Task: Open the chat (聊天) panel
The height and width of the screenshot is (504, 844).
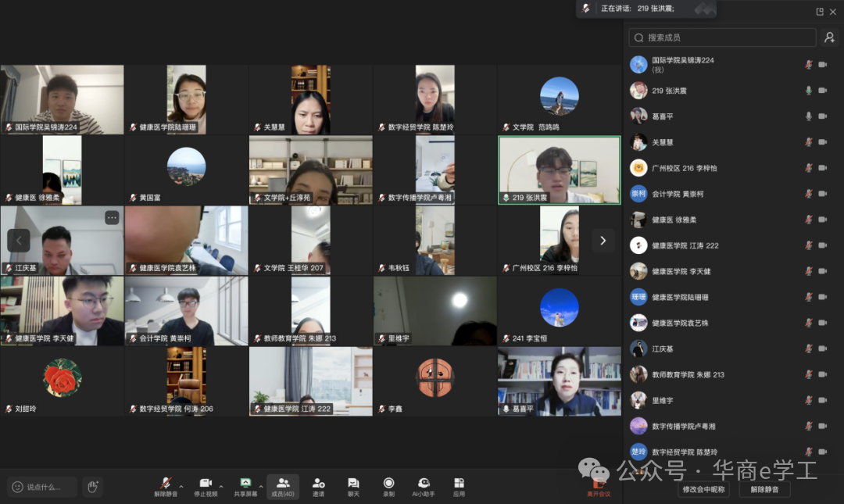Action: 353,487
